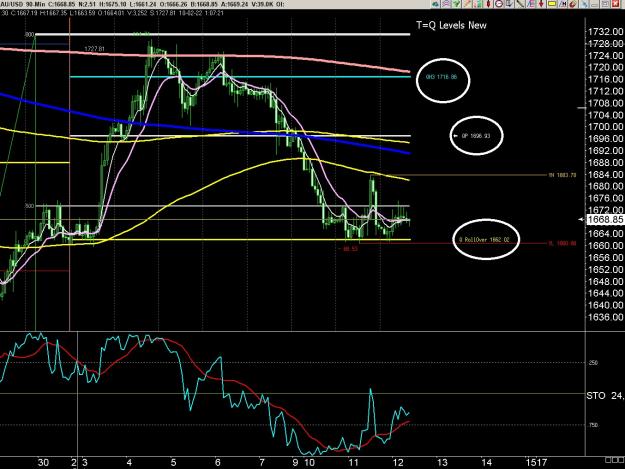
Task: Select the orange pencil drawing tool icon
Action: pyautogui.click(x=467, y=4)
